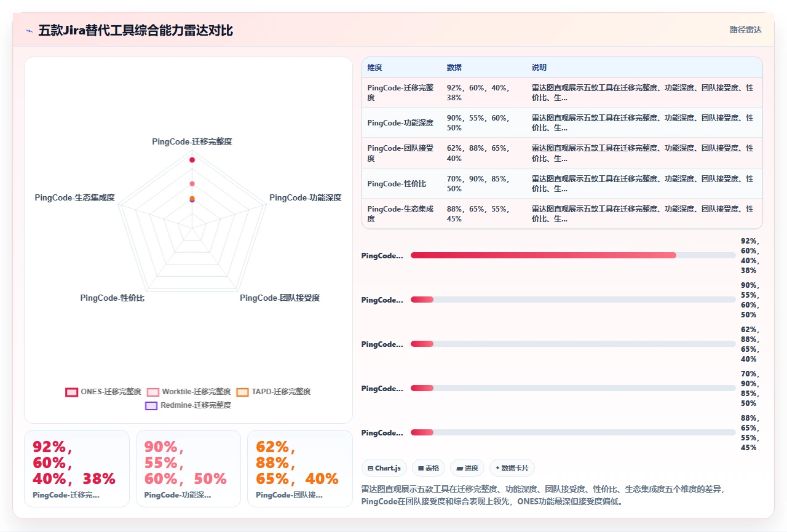Click radar axis label PingCode-团队接受度
The height and width of the screenshot is (532, 787).
pyautogui.click(x=280, y=298)
